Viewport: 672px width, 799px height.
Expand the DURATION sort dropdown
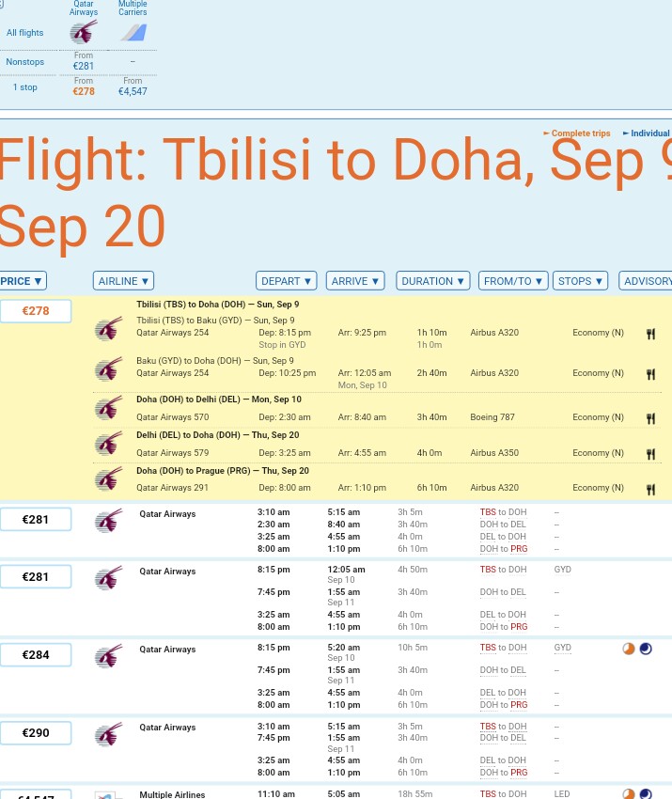[432, 281]
